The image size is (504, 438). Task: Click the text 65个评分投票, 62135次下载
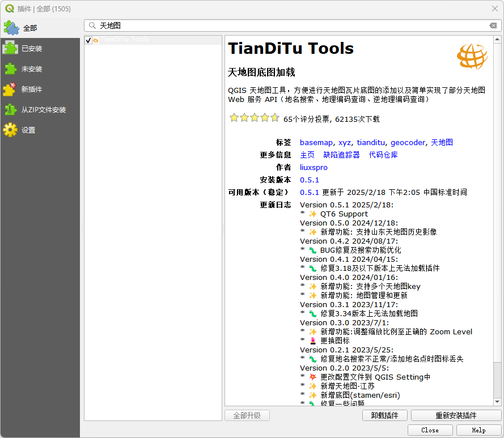point(332,119)
